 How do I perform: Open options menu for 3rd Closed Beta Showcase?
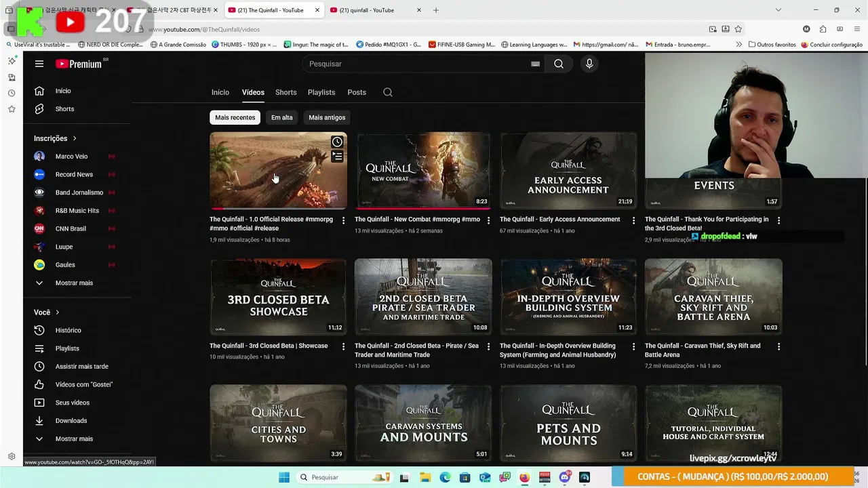pos(343,346)
